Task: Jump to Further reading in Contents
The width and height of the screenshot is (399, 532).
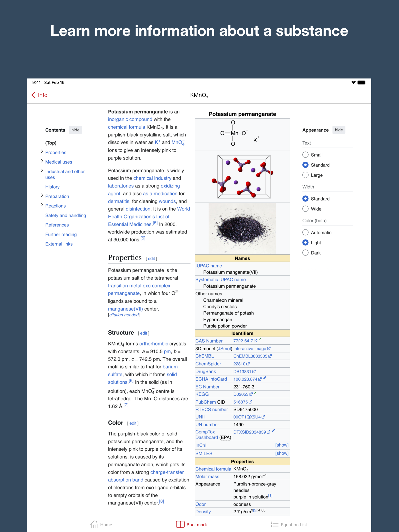Action: [61, 234]
